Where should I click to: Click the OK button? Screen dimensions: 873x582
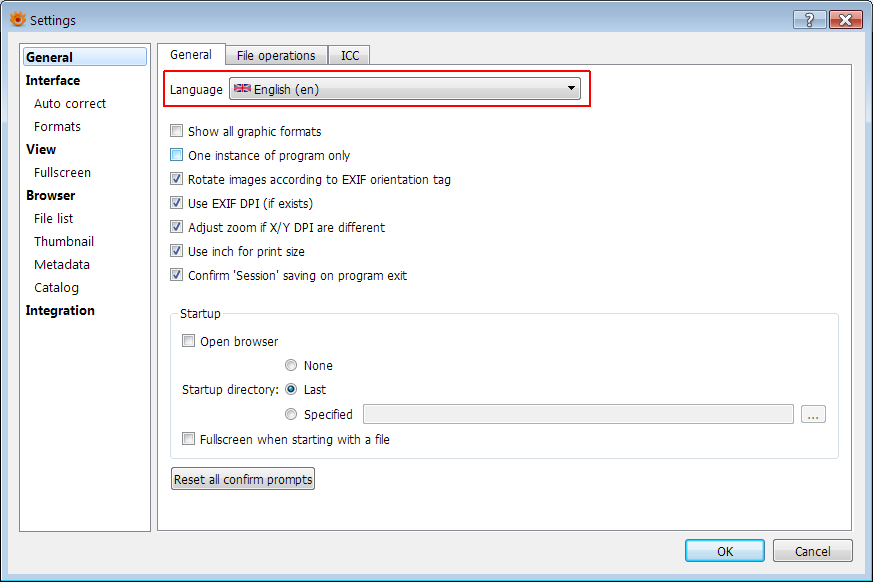click(x=724, y=551)
